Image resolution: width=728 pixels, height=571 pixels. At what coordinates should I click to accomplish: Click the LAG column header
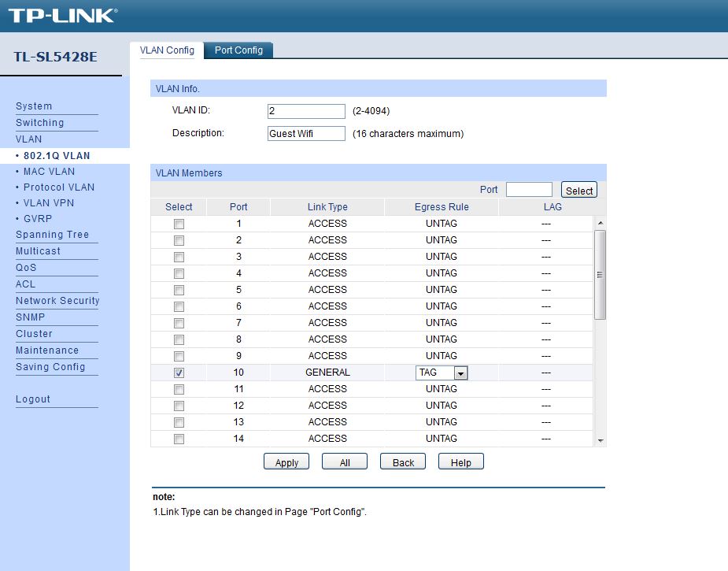[x=552, y=207]
